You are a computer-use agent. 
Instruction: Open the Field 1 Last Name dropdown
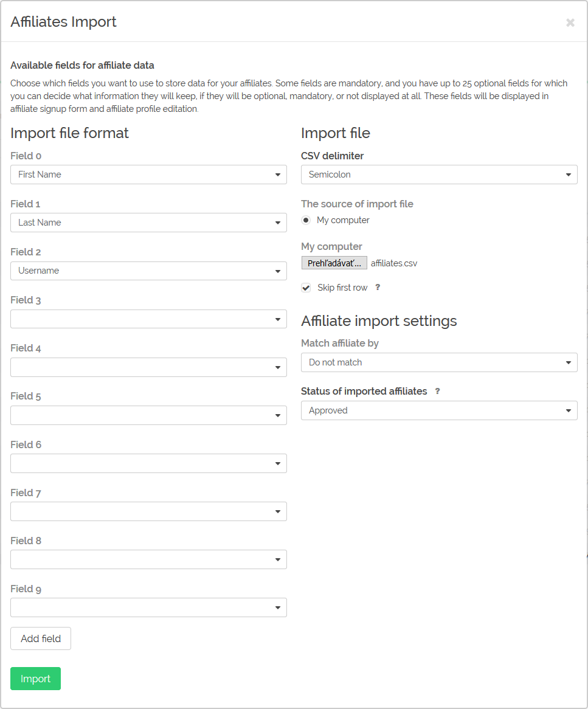(148, 223)
